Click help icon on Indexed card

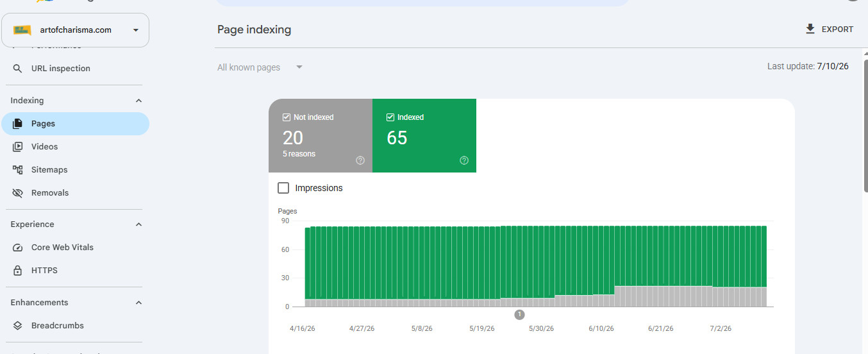(x=464, y=160)
